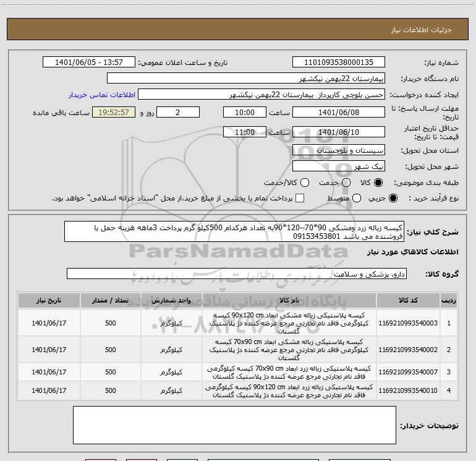Click the شهر محل تحویل field
Viewport: 476px width, 461px height.
[x=338, y=166]
